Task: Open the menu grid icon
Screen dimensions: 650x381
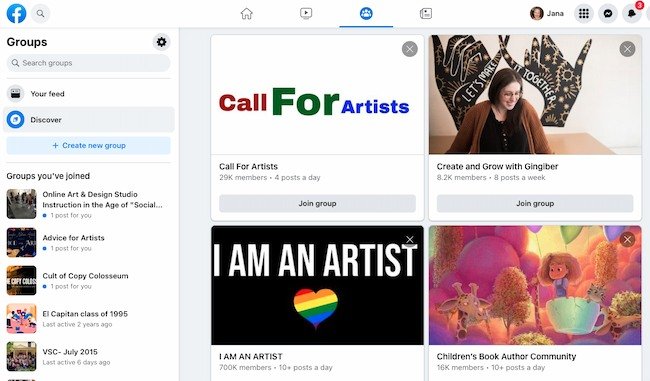Action: (584, 14)
